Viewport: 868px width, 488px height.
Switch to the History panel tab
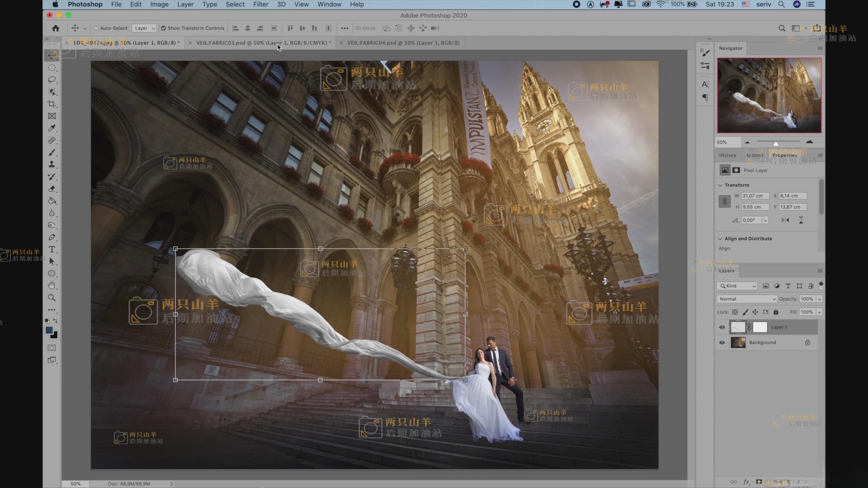(x=727, y=155)
